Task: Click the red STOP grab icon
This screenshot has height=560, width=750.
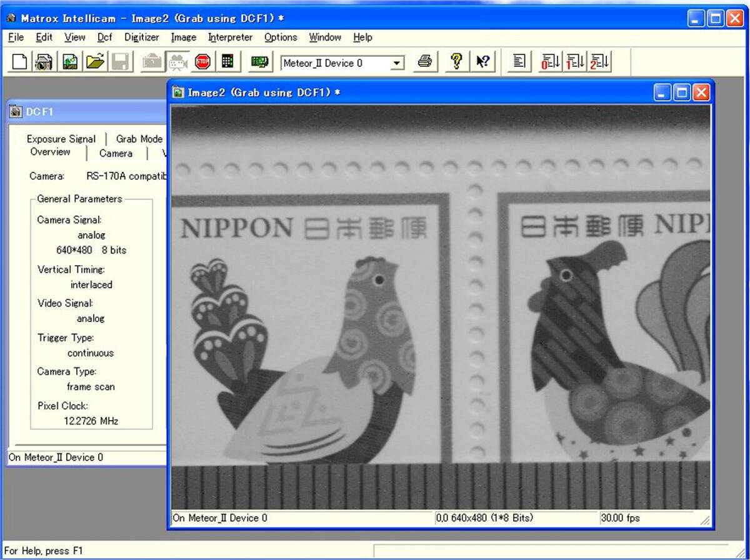Action: [x=202, y=61]
